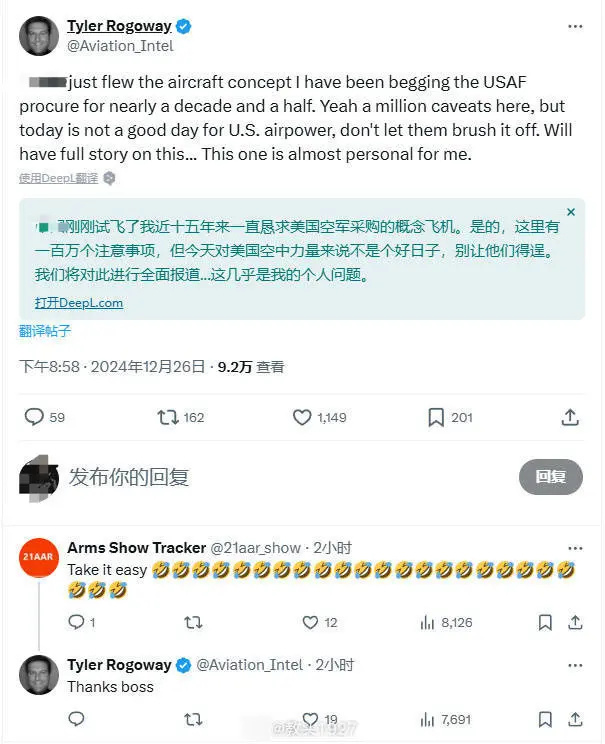
Task: Click the 使用DeepL翻译 label
Action: [58, 178]
